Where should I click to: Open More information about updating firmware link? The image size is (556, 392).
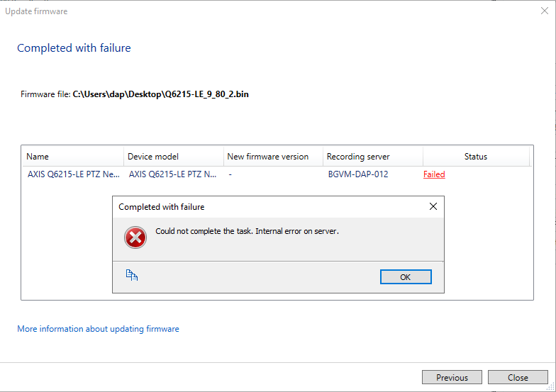point(98,329)
